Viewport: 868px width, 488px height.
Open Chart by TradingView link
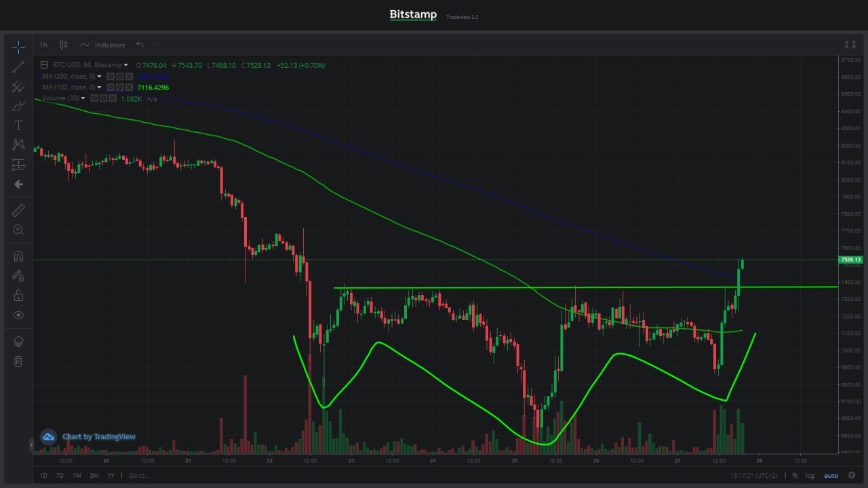(x=99, y=436)
